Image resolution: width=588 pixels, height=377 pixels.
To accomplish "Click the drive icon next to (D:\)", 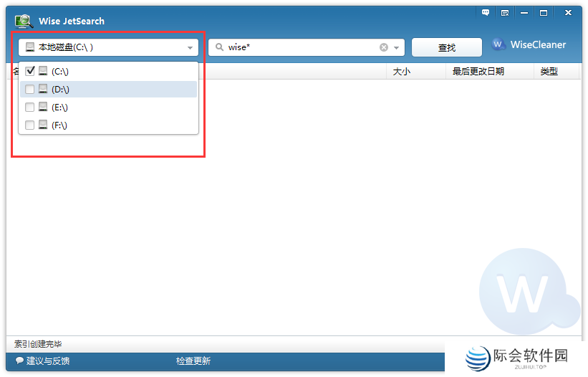I will 43,89.
